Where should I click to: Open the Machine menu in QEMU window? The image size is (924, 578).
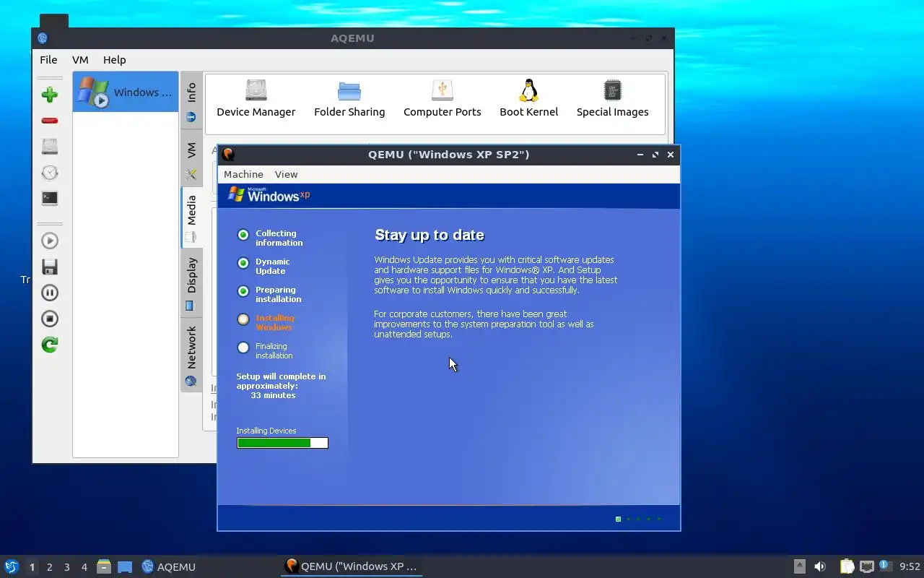[243, 174]
